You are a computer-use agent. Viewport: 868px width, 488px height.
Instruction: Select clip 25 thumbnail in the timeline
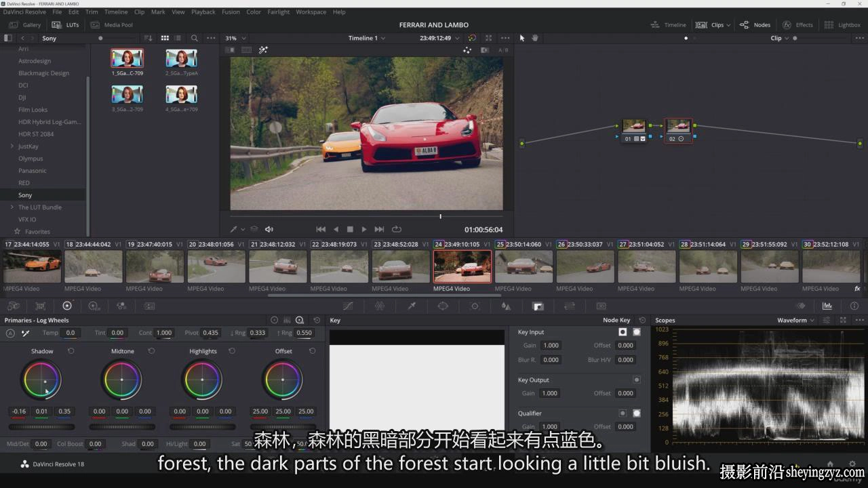pos(524,266)
